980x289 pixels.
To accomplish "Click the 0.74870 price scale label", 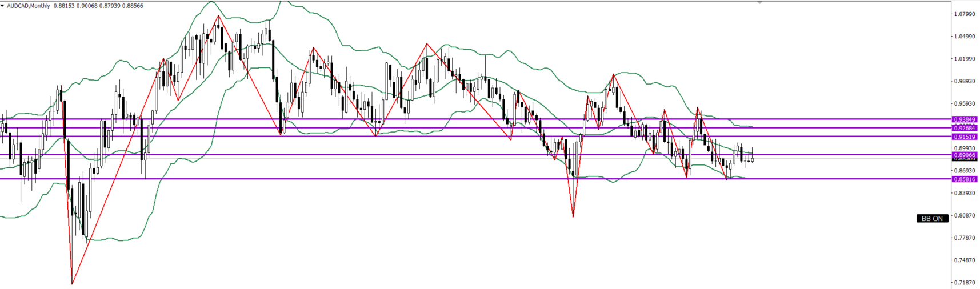I will (965, 260).
